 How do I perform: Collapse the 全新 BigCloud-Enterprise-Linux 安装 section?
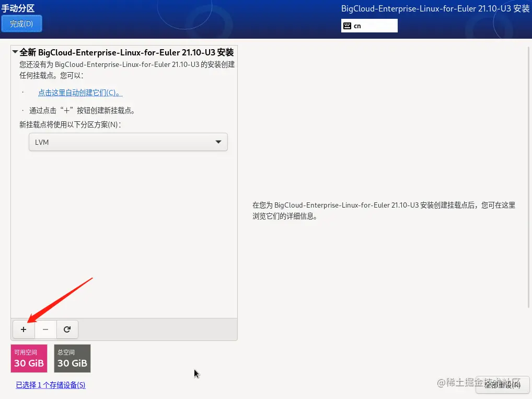(15, 52)
